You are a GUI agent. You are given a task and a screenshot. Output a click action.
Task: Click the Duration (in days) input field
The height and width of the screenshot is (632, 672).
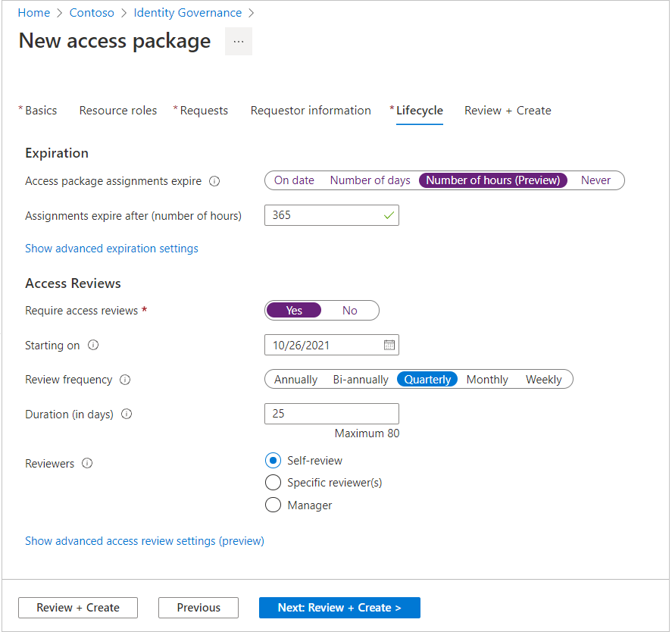pos(331,414)
